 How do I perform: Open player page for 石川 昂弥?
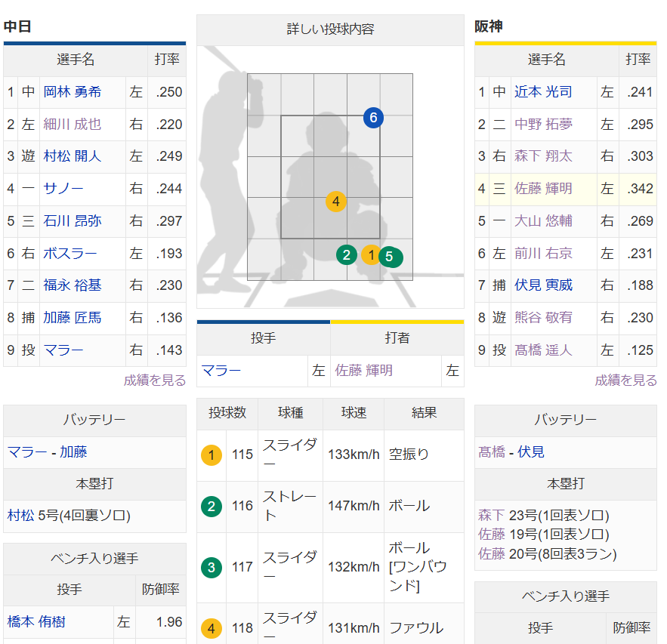click(73, 221)
